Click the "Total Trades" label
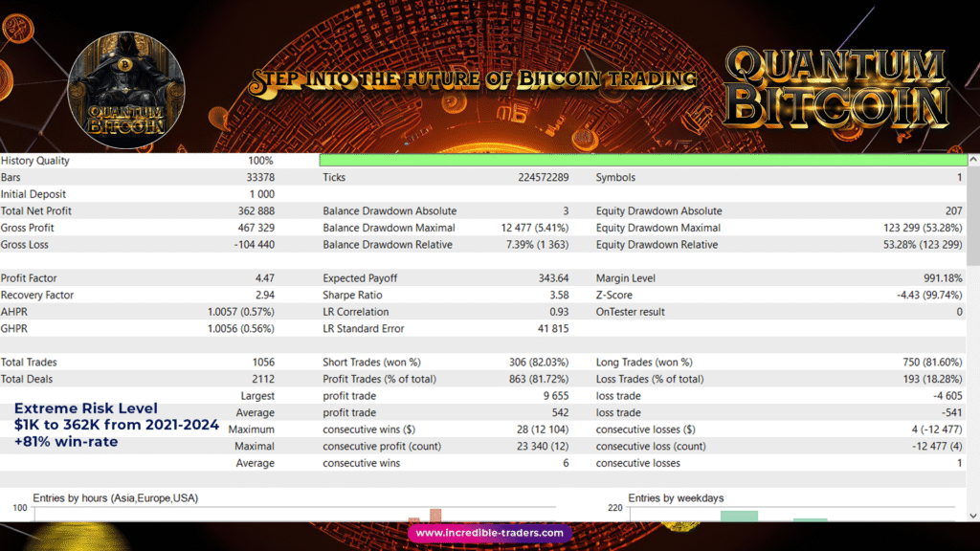 coord(29,363)
